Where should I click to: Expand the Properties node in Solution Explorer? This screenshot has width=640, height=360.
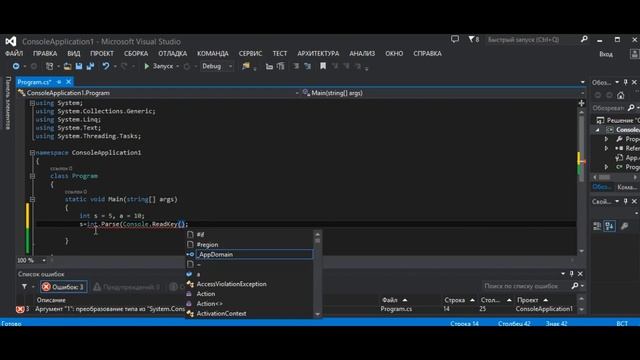[x=607, y=139]
